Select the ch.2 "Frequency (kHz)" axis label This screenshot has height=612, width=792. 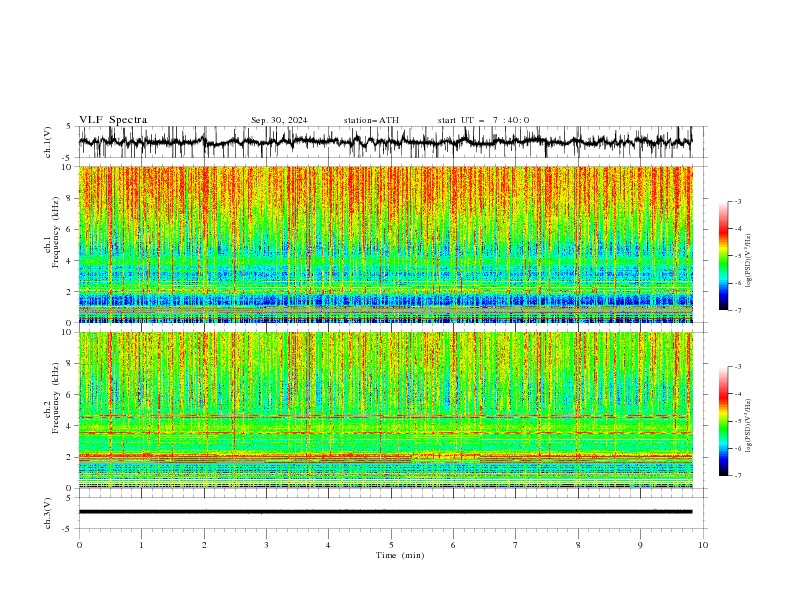[57, 398]
